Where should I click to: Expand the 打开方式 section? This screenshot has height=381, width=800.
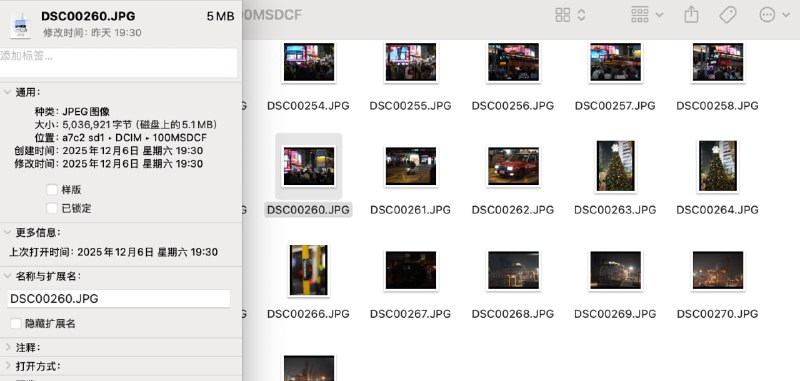point(7,366)
